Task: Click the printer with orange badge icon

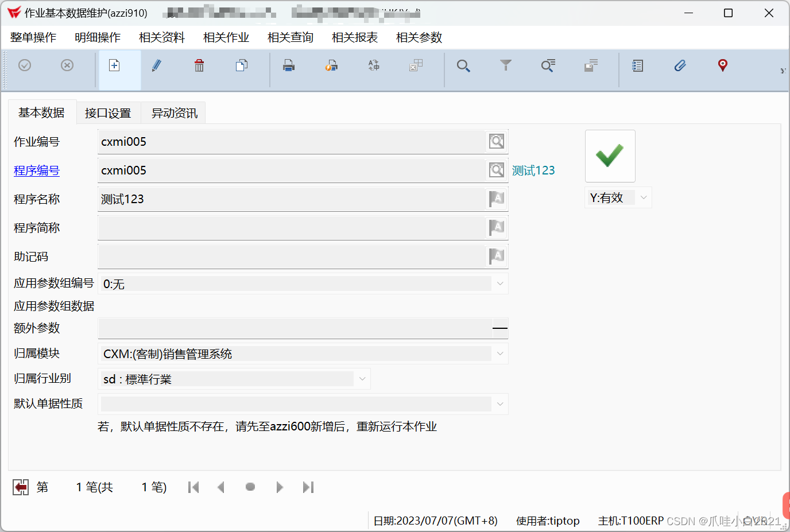Action: tap(331, 65)
